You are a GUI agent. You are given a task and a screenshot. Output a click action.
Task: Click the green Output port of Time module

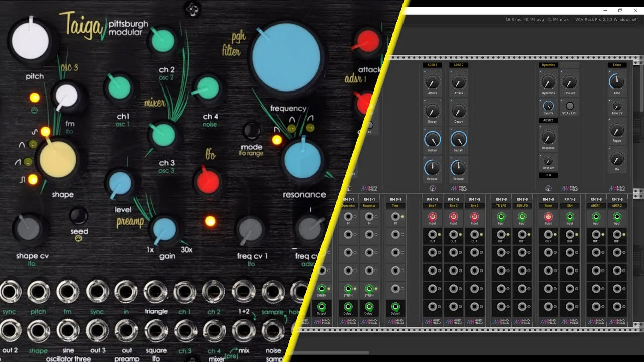pos(395,306)
